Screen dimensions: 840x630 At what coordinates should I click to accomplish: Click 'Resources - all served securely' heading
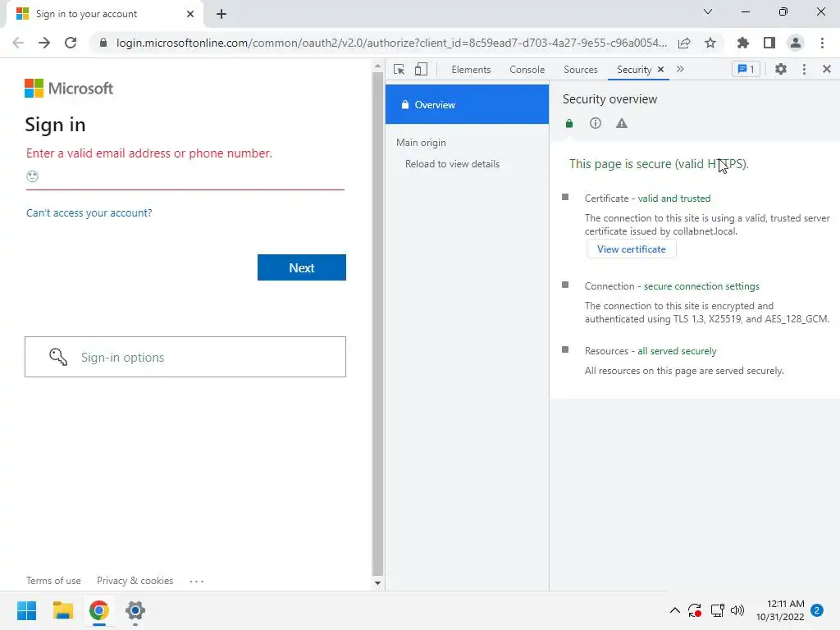point(651,351)
